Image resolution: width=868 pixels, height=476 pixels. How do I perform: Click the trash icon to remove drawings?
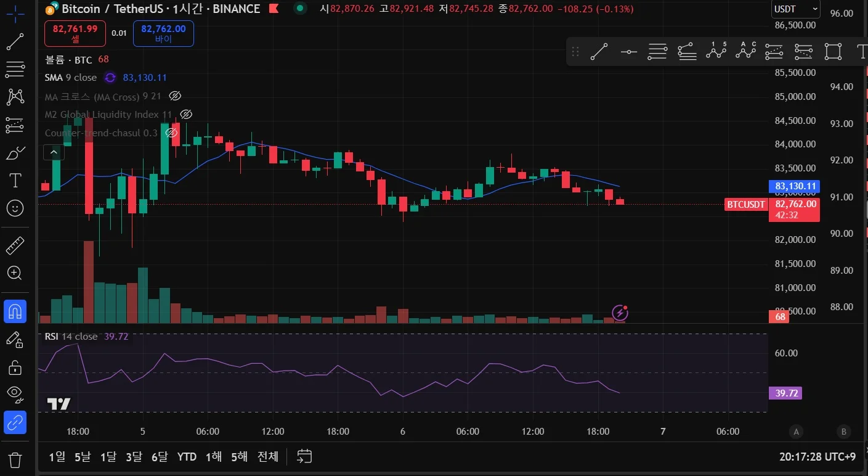(15, 459)
